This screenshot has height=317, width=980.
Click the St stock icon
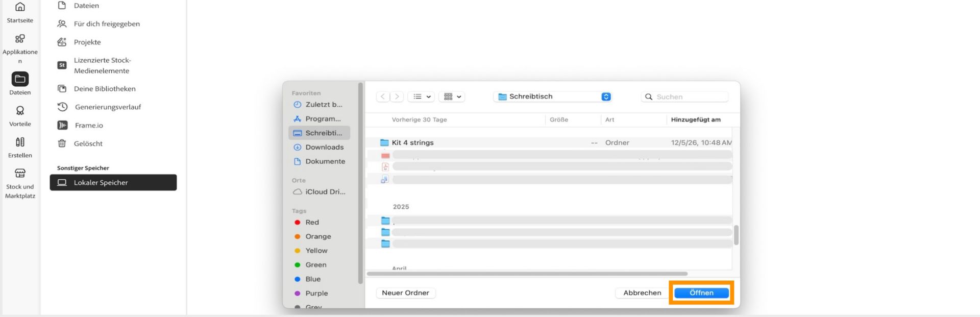(62, 65)
